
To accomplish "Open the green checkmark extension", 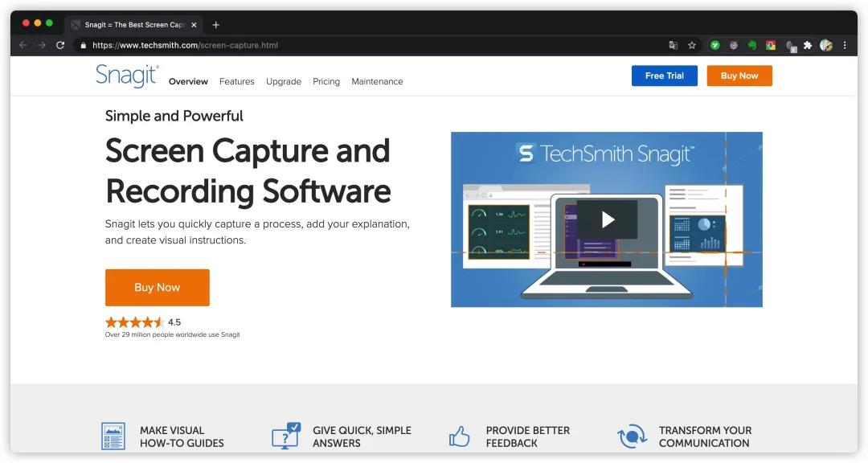I will pos(715,45).
